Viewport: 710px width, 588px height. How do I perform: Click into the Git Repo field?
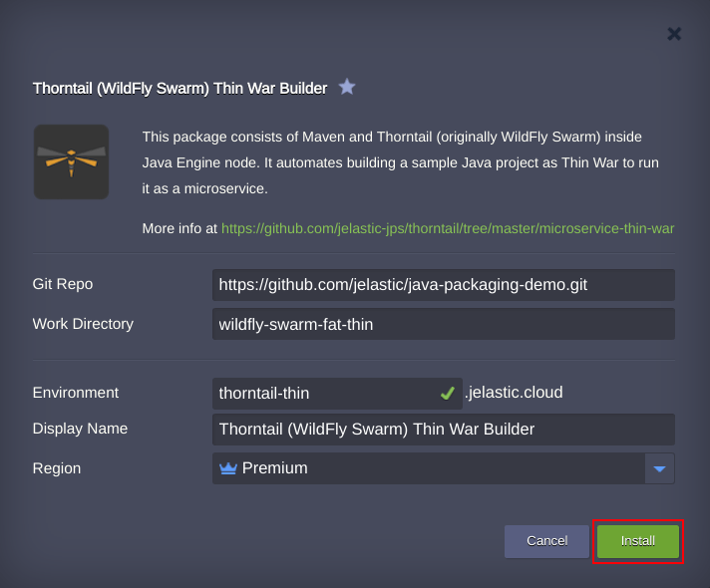click(444, 285)
